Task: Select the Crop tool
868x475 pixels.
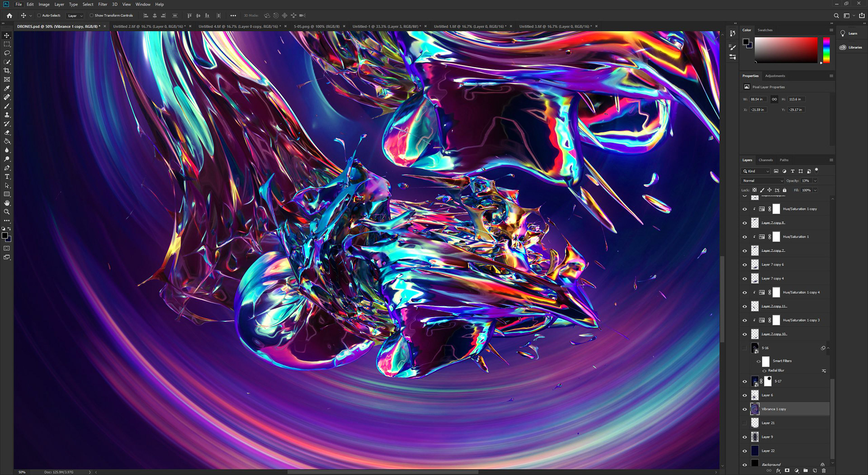Action: pos(7,71)
